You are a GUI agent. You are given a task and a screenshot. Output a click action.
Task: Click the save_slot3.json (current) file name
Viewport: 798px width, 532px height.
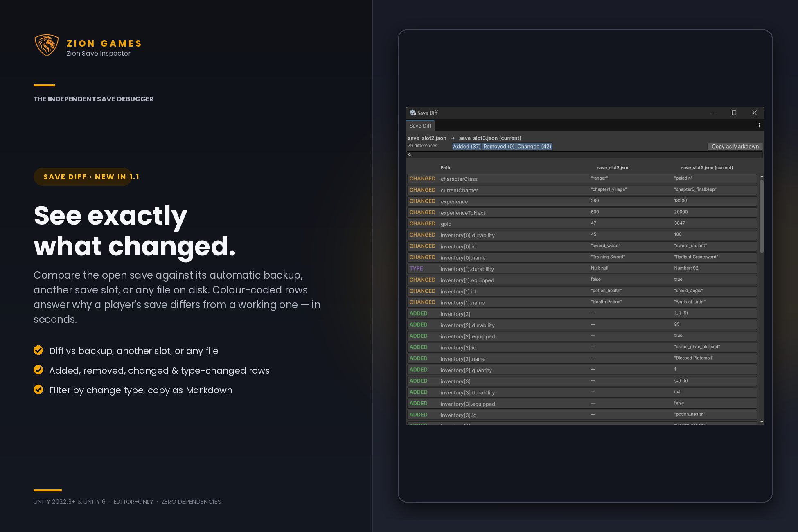(490, 138)
